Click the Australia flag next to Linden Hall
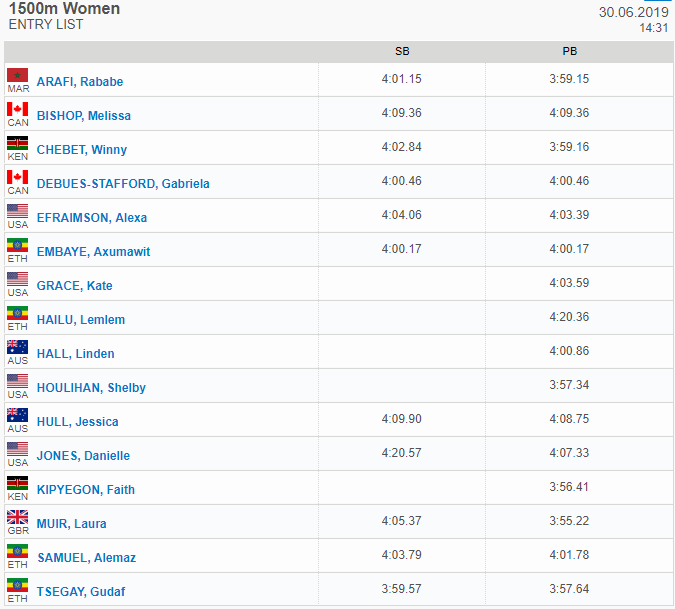This screenshot has height=609, width=675. coord(18,347)
